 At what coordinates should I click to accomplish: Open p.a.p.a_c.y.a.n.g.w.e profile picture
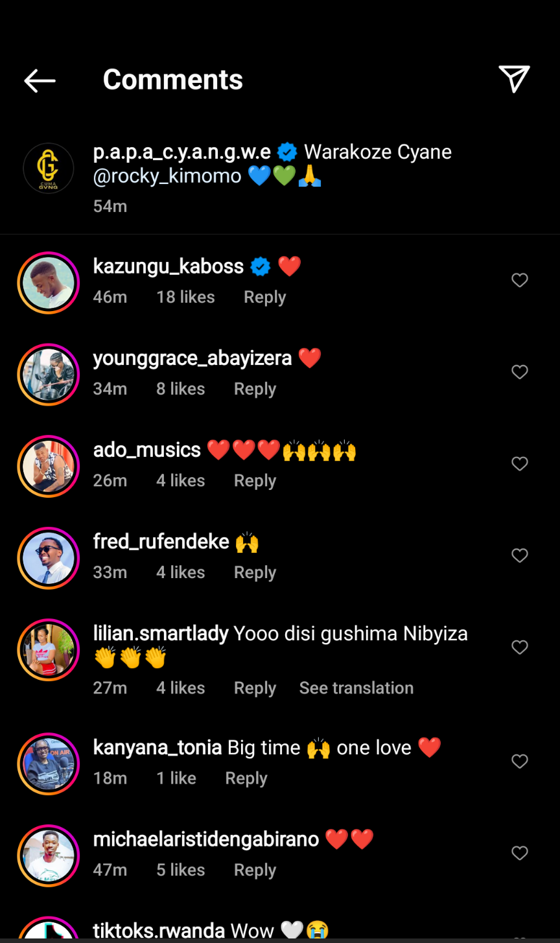tap(48, 169)
